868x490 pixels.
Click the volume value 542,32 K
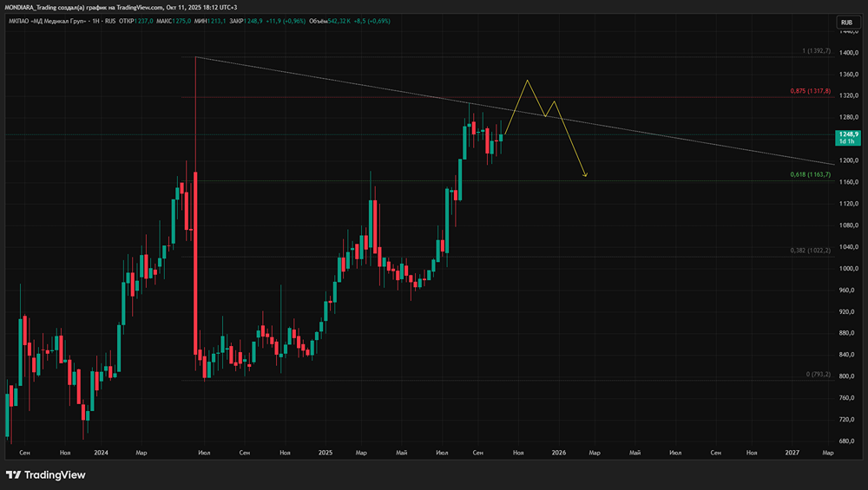339,21
